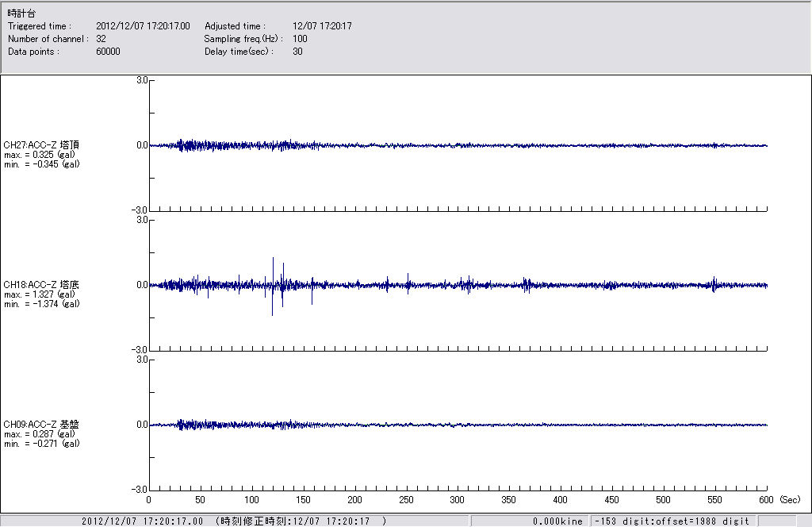Click the Delay time value 30

pos(297,52)
